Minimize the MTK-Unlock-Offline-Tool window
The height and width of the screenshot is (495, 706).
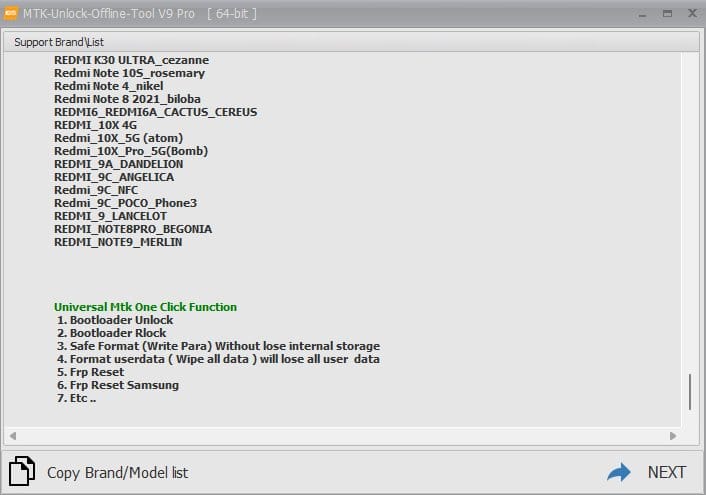[x=643, y=14]
